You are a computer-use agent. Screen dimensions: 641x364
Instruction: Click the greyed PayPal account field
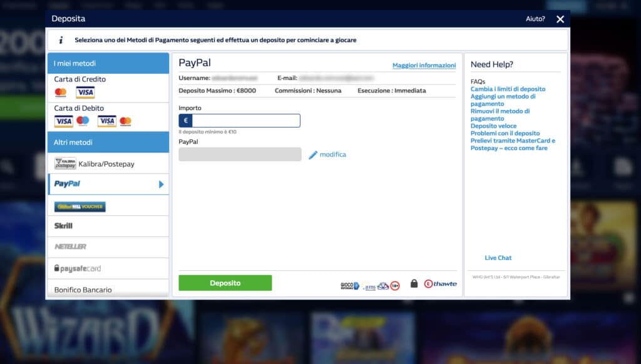coord(240,154)
